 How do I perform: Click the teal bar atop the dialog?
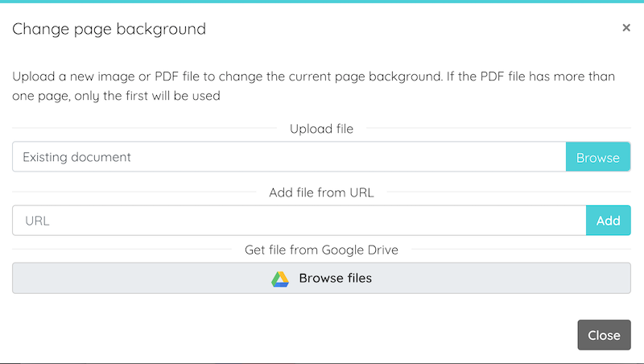pos(322,2)
